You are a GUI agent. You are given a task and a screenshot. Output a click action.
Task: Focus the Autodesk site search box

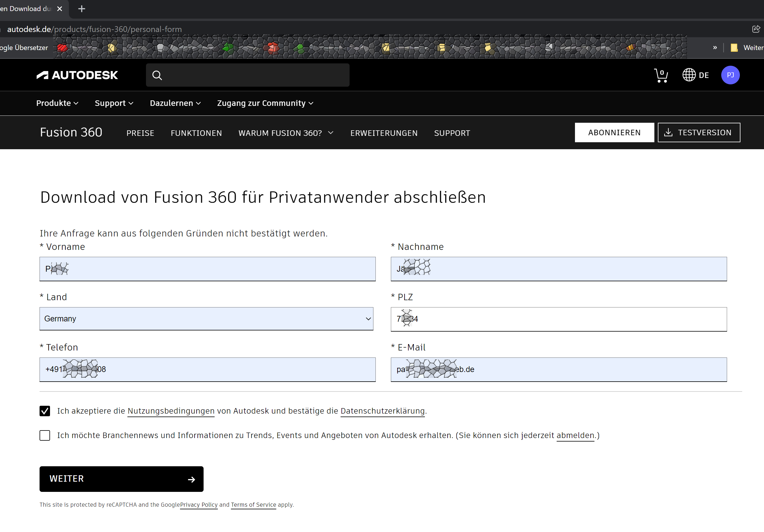[247, 75]
